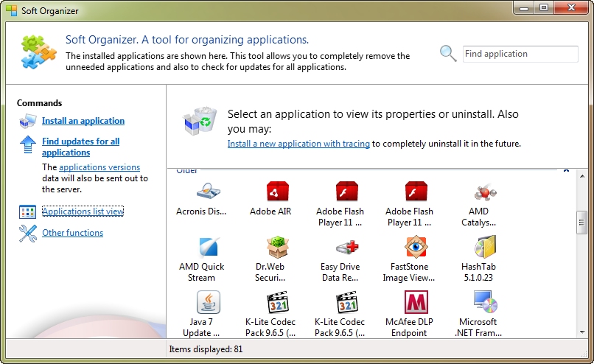Choose the Easy Drive Data Recovery icon

click(x=347, y=247)
